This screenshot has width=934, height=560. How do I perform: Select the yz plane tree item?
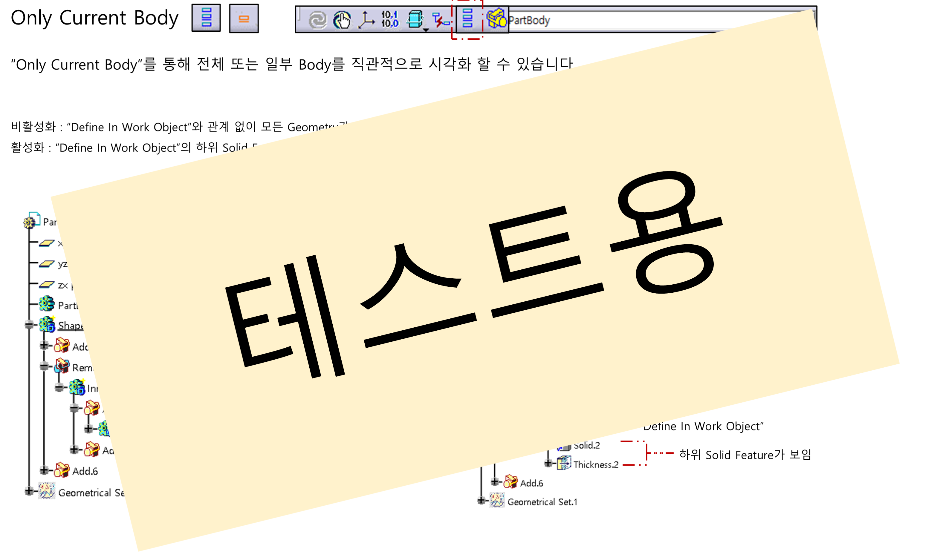click(62, 264)
